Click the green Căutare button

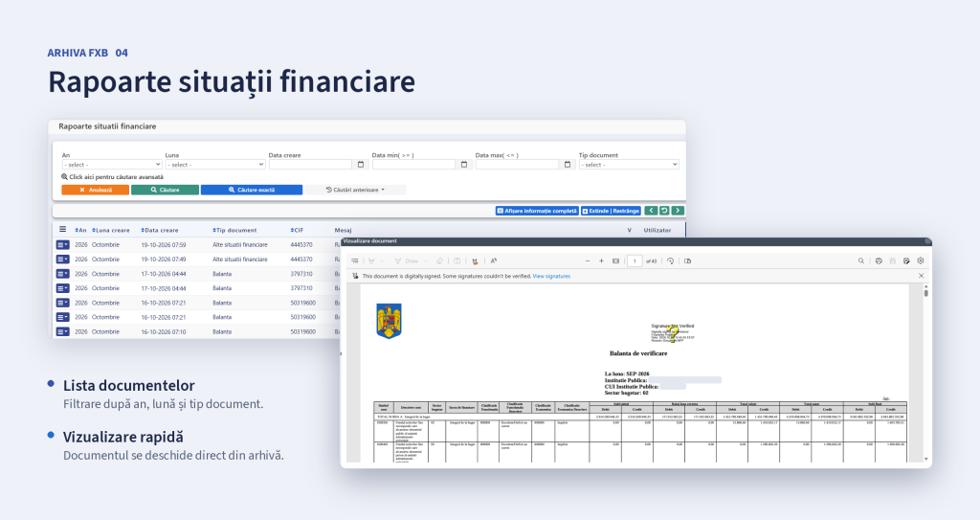165,190
